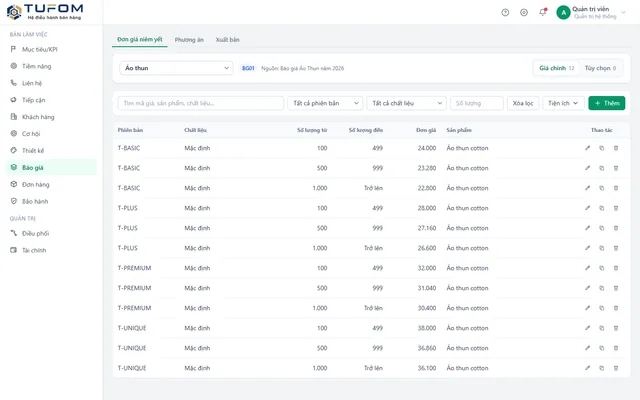
Task: Duplicate the T-BASIC 22.800 price row
Action: coord(602,188)
